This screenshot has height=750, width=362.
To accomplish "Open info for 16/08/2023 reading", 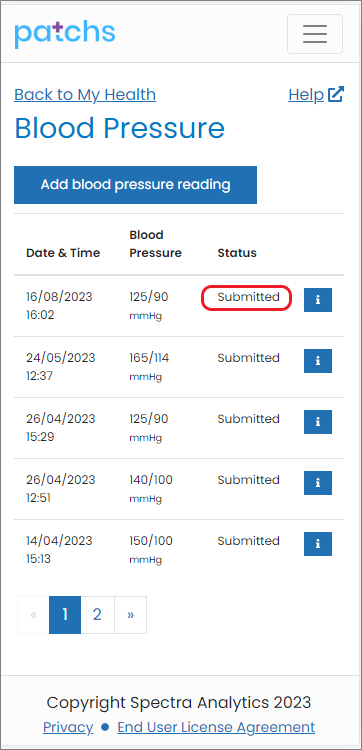I will [x=318, y=300].
